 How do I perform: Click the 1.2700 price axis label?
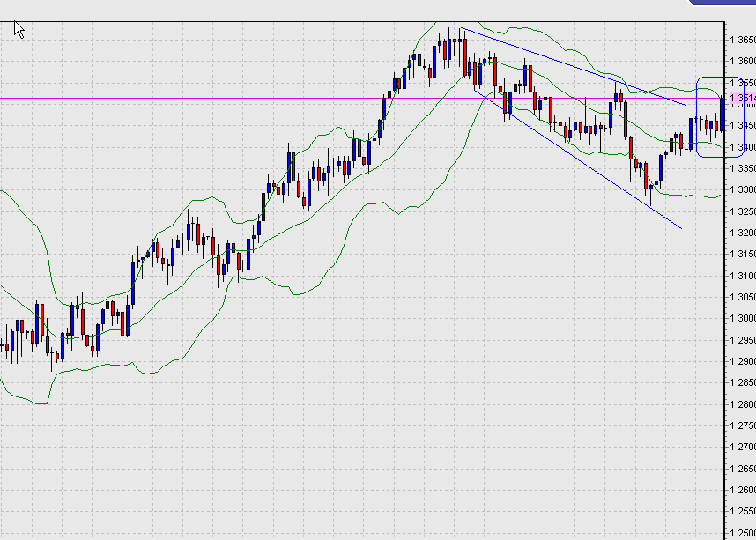(x=743, y=447)
